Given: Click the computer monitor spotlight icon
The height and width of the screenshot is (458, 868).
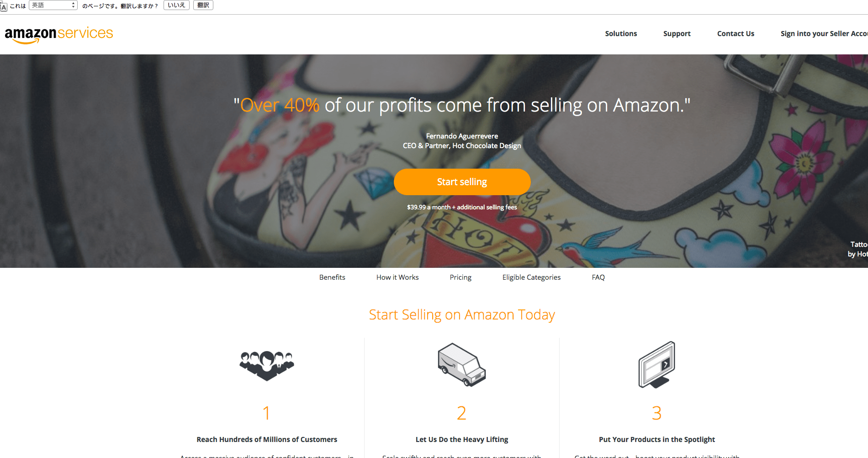Looking at the screenshot, I should [656, 365].
